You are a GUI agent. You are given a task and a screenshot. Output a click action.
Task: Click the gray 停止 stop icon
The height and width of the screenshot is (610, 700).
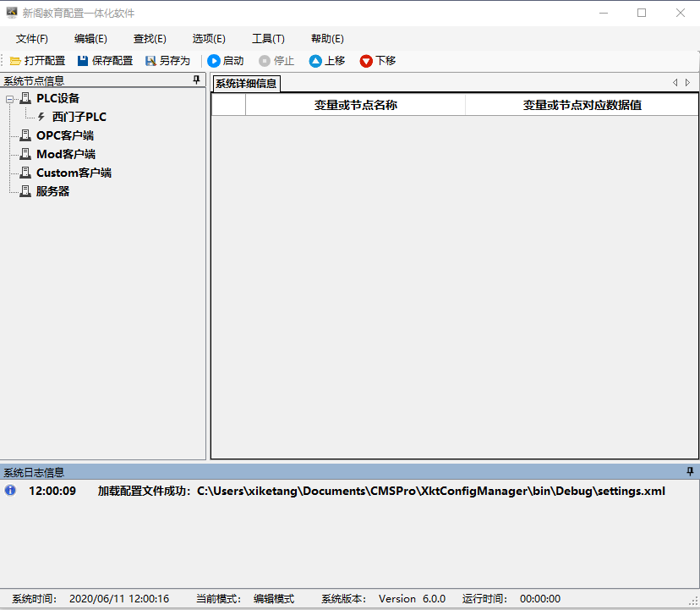265,61
